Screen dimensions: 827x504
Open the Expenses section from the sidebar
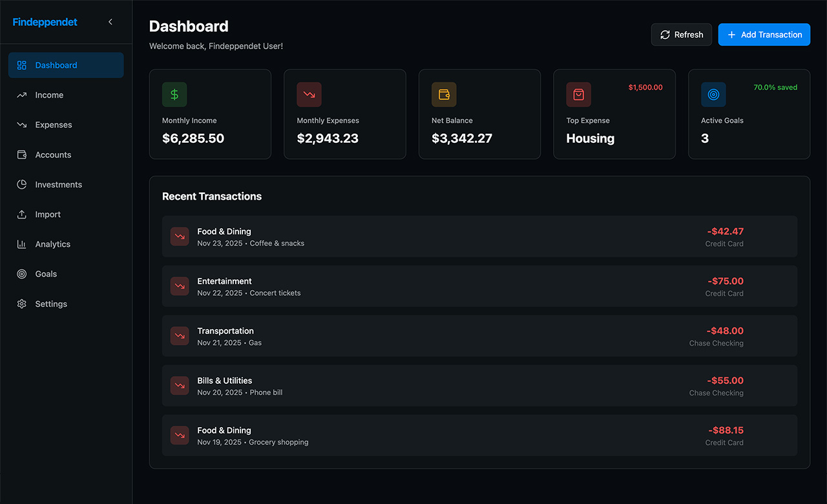click(x=53, y=124)
